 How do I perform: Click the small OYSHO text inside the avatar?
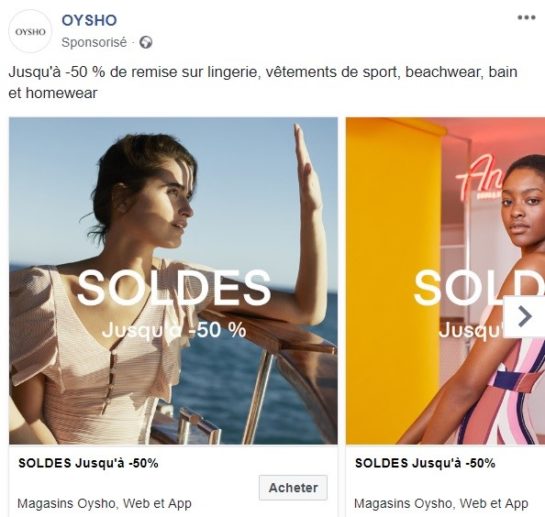30,32
